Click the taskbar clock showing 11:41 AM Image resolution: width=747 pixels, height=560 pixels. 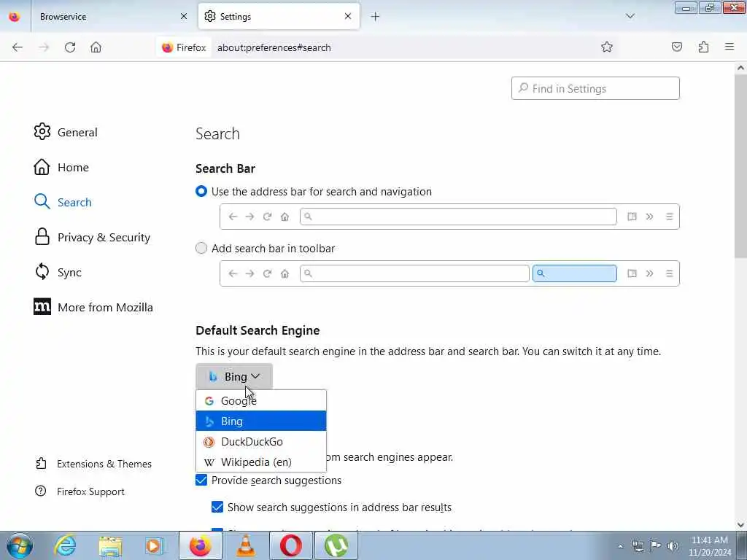(x=710, y=546)
